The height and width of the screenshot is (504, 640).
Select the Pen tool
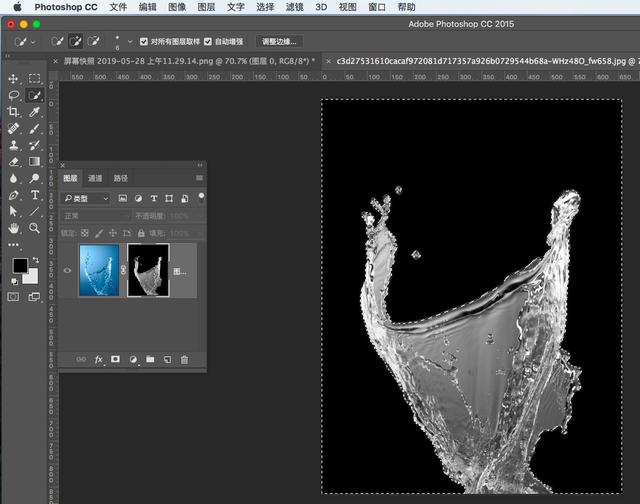coord(13,195)
